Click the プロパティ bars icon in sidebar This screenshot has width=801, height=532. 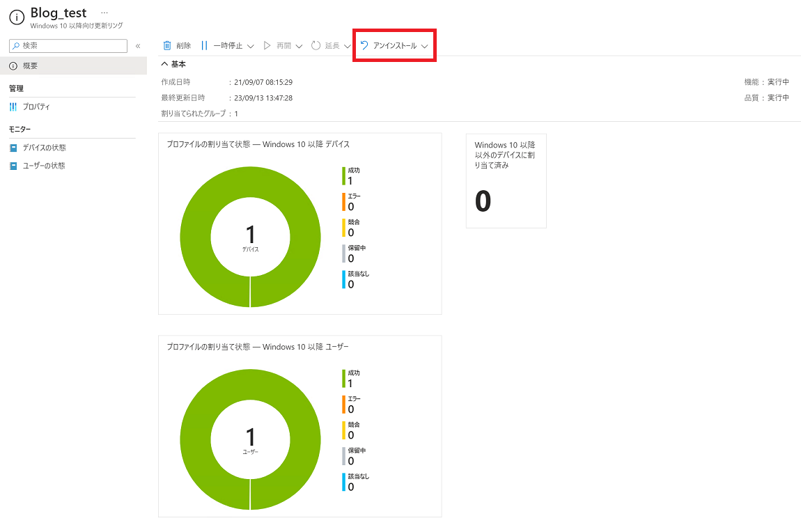13,107
